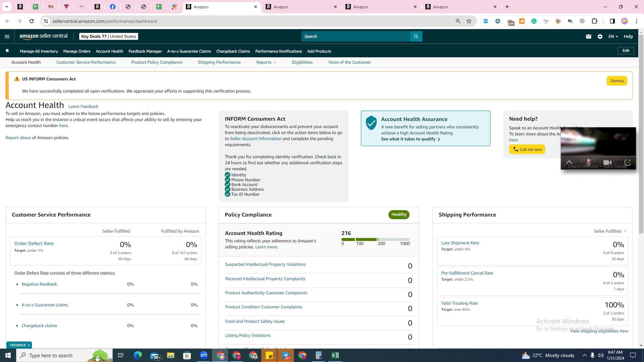Click the amazon seller central logo
The height and width of the screenshot is (362, 644).
coord(44,36)
